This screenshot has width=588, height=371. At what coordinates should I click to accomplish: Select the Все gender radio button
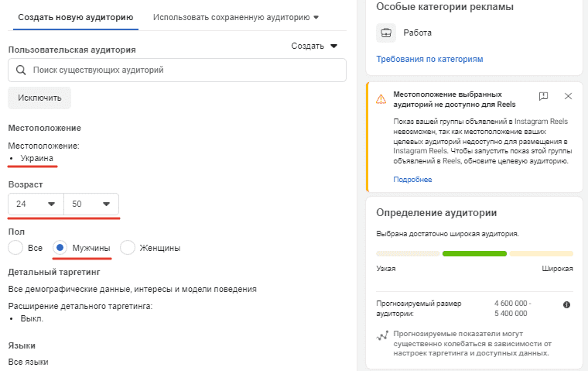[x=15, y=248]
